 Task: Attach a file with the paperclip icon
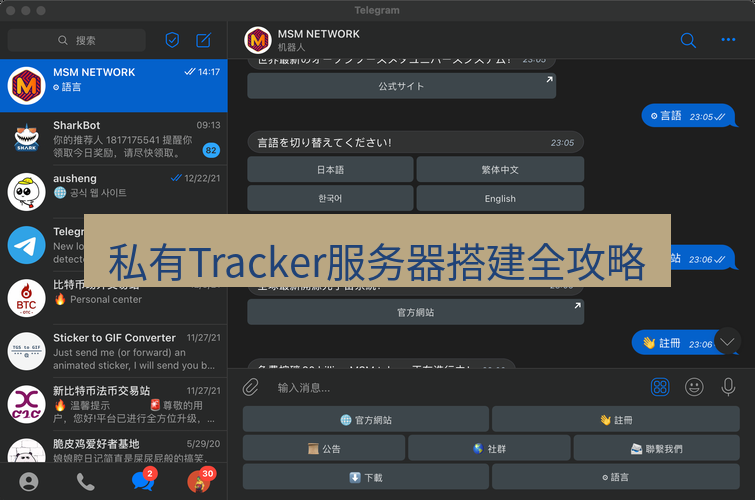[250, 387]
